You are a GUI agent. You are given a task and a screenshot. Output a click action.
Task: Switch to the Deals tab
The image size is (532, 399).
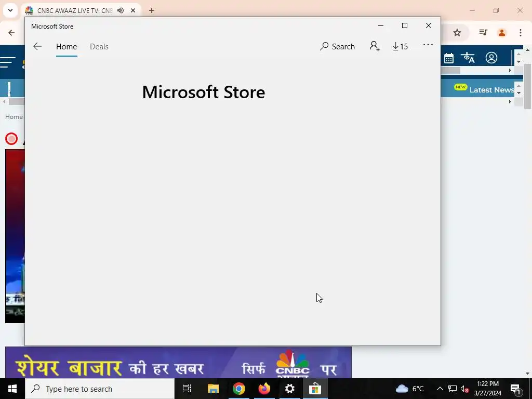point(99,46)
